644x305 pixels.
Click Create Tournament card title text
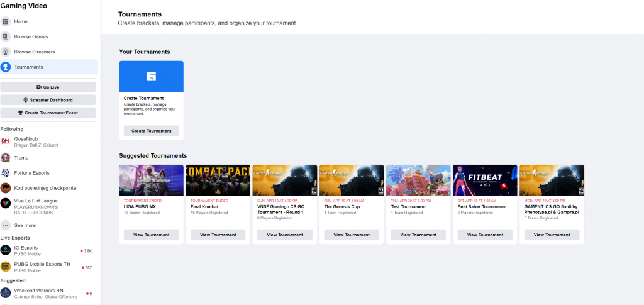(x=144, y=99)
